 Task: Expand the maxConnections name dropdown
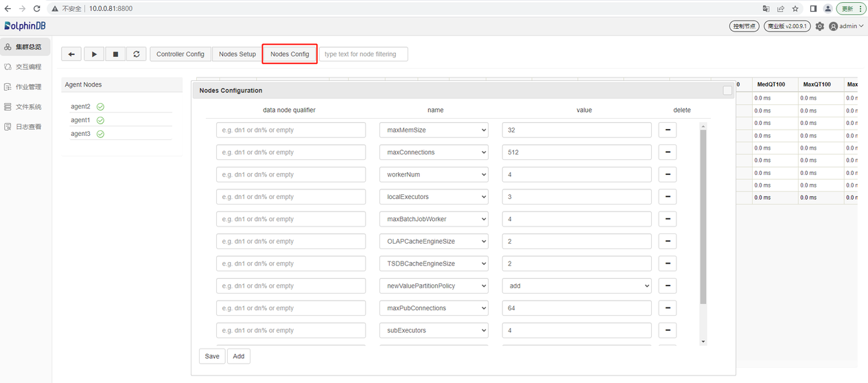point(434,152)
